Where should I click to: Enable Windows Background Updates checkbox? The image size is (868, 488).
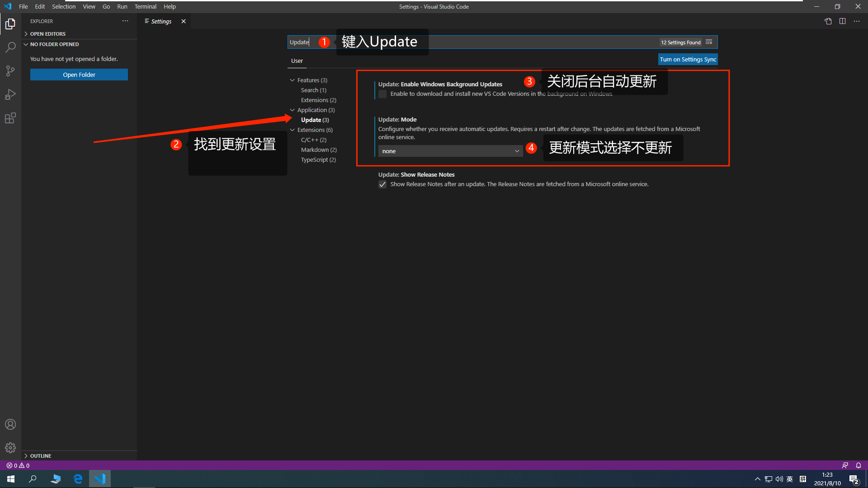point(382,94)
